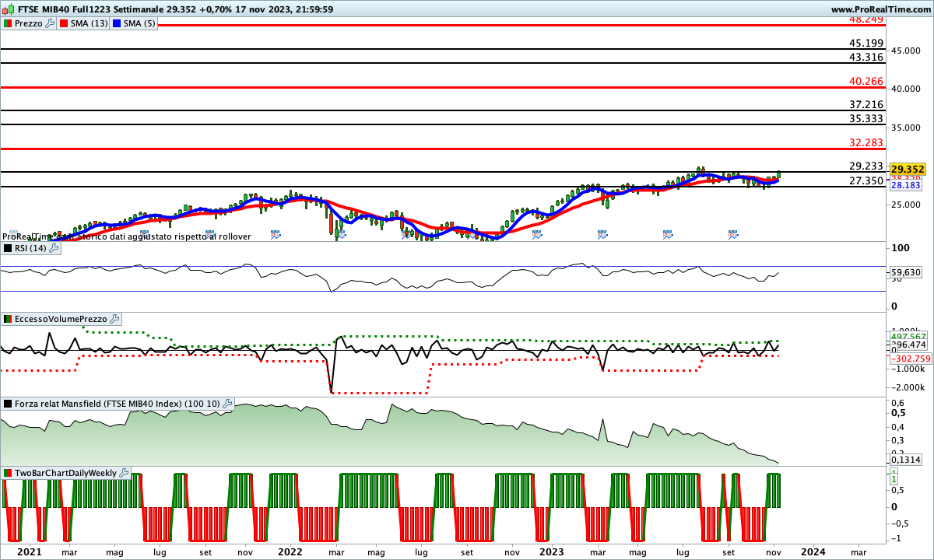
Task: Click the chart title text FTSE MIB40 Full1223
Action: click(x=62, y=9)
